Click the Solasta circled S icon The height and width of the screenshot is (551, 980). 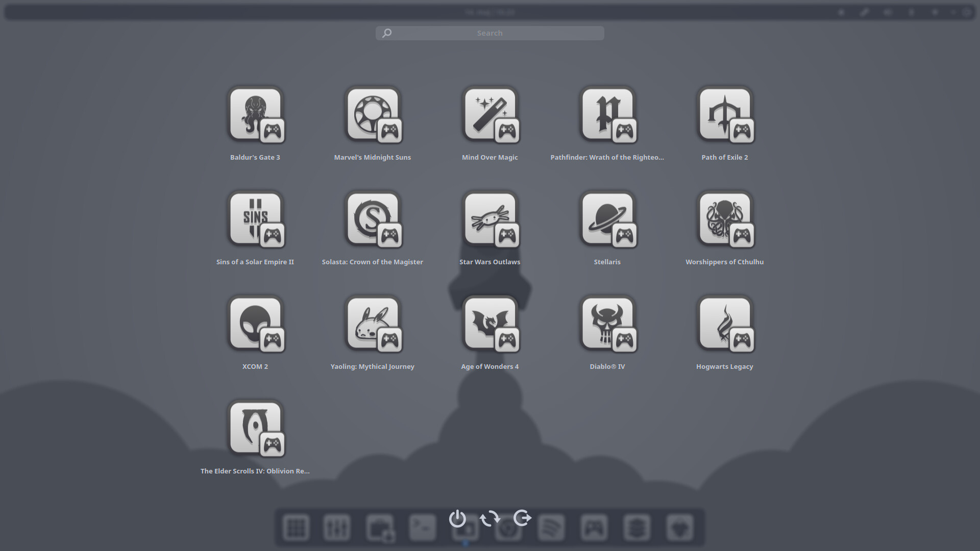373,219
